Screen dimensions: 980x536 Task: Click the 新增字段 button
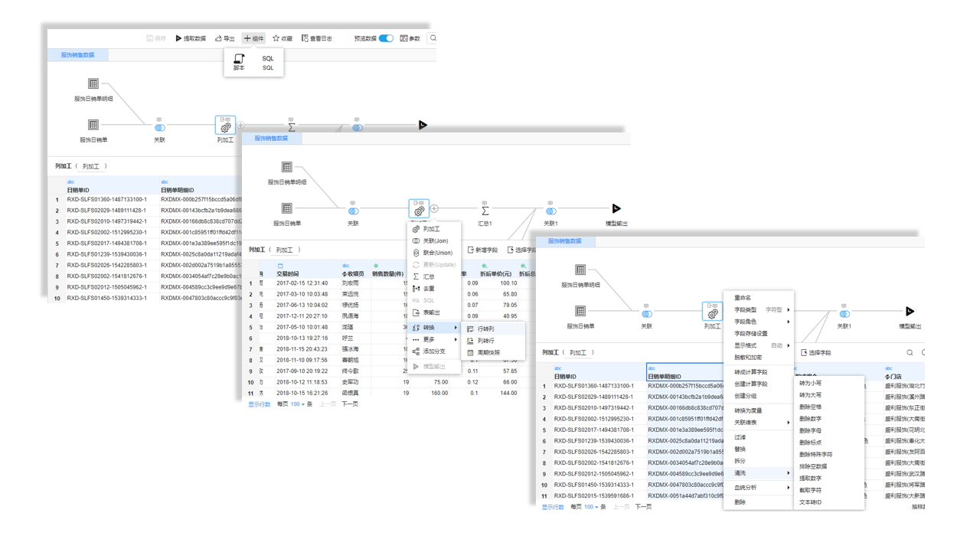point(483,250)
